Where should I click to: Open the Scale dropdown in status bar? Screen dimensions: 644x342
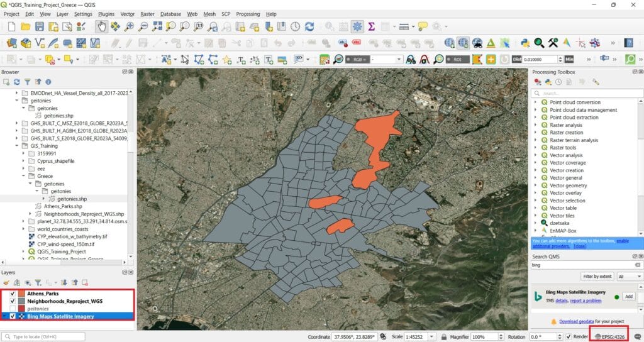point(431,337)
